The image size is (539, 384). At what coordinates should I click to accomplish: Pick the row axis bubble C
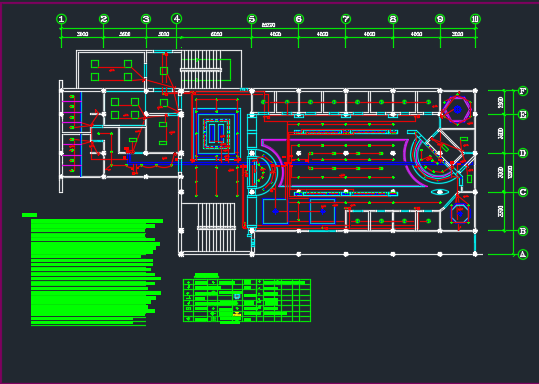pos(523,192)
